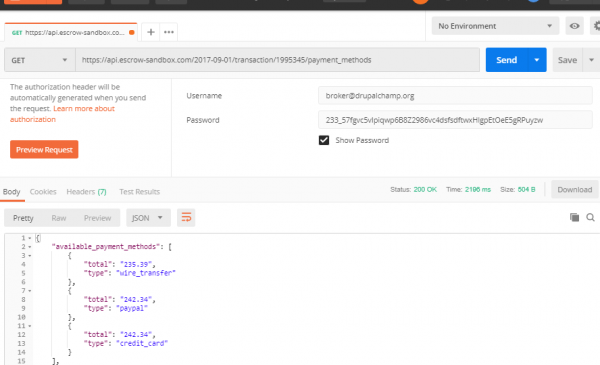600x365 pixels.
Task: Switch to the Cookies response tab
Action: 43,192
